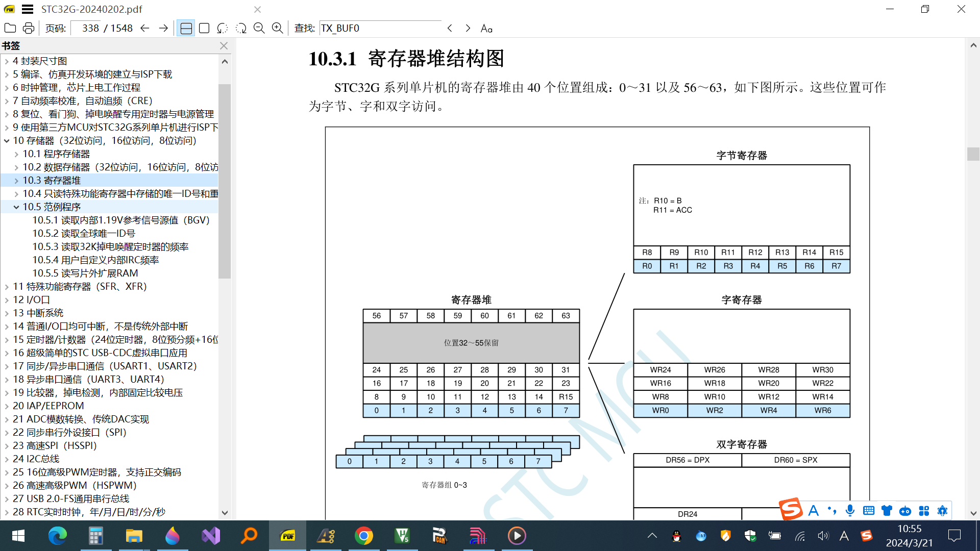Collapse bookmark 10.5 范例程序

click(16, 207)
